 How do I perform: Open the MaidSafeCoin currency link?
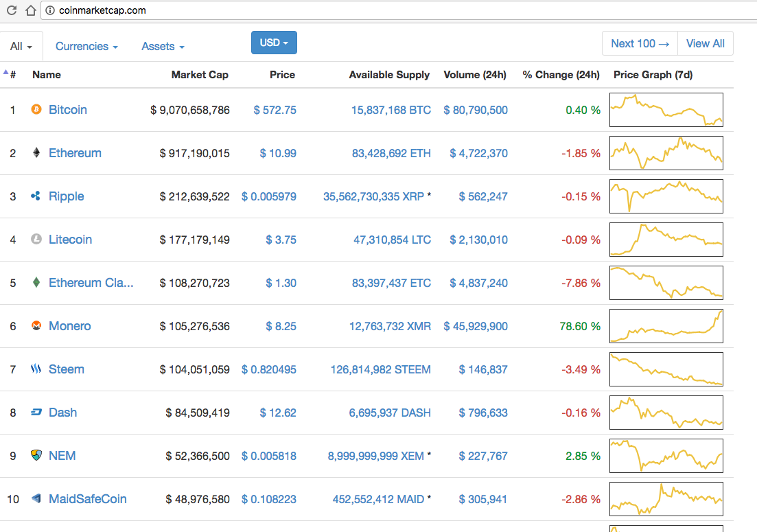pyautogui.click(x=87, y=498)
